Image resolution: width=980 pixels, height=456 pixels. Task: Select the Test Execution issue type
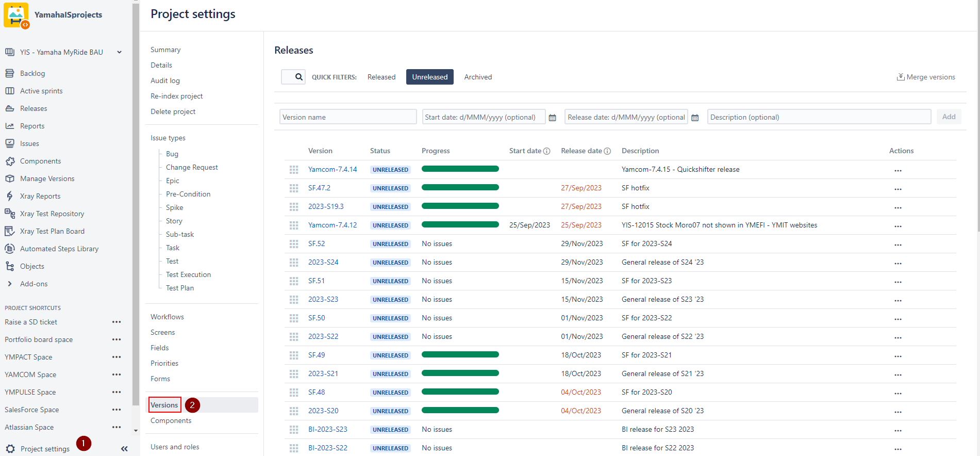188,274
